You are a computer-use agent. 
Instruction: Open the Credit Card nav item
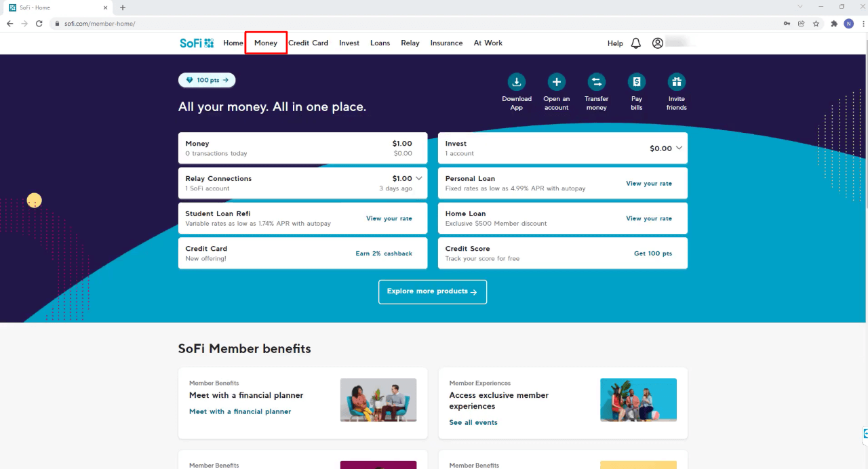[x=308, y=43]
